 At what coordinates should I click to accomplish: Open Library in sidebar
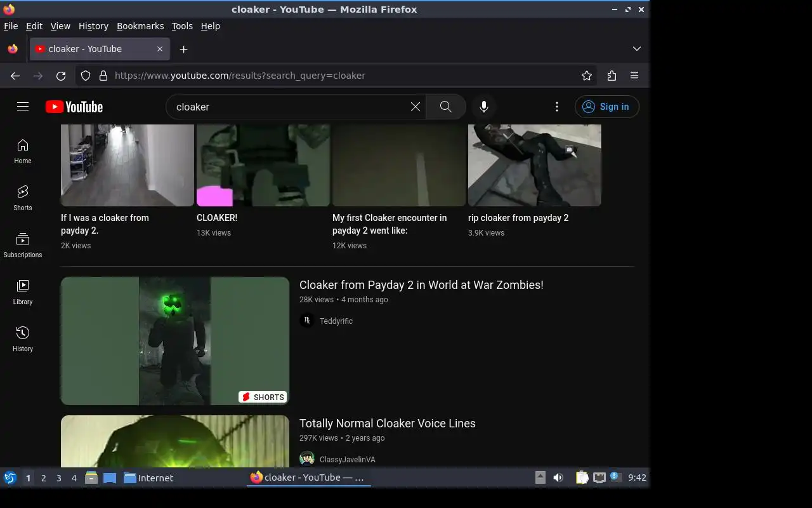pyautogui.click(x=23, y=293)
